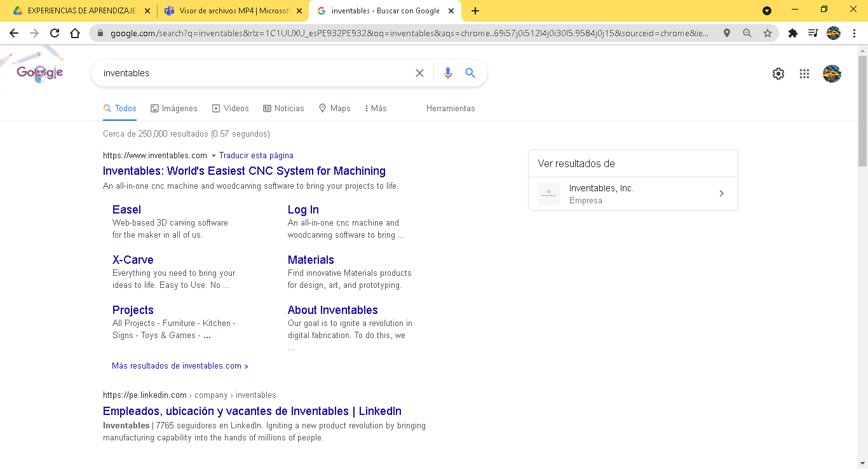Open Inventables, Inc. Empresa panel entry
This screenshot has height=469, width=868.
pos(633,194)
